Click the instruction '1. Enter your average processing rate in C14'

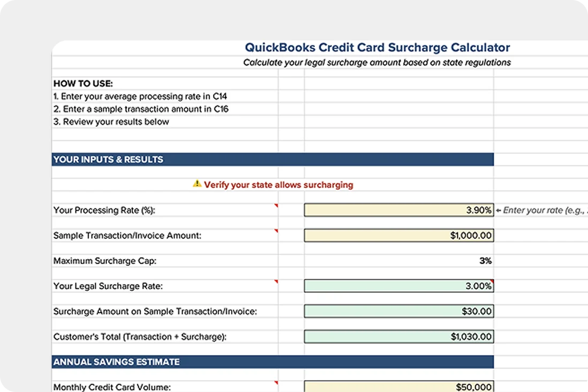click(x=140, y=96)
